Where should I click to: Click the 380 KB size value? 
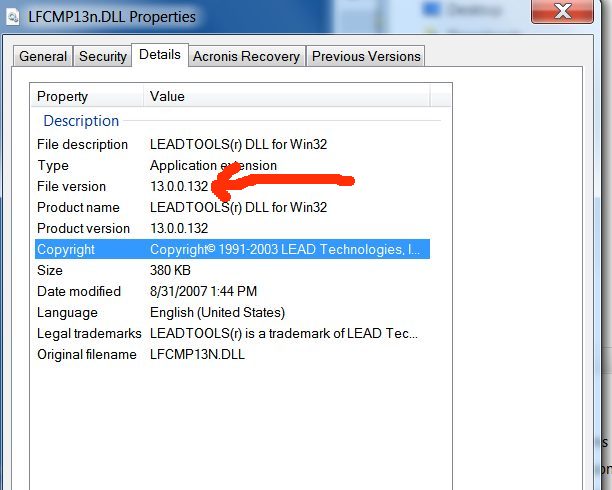(170, 270)
